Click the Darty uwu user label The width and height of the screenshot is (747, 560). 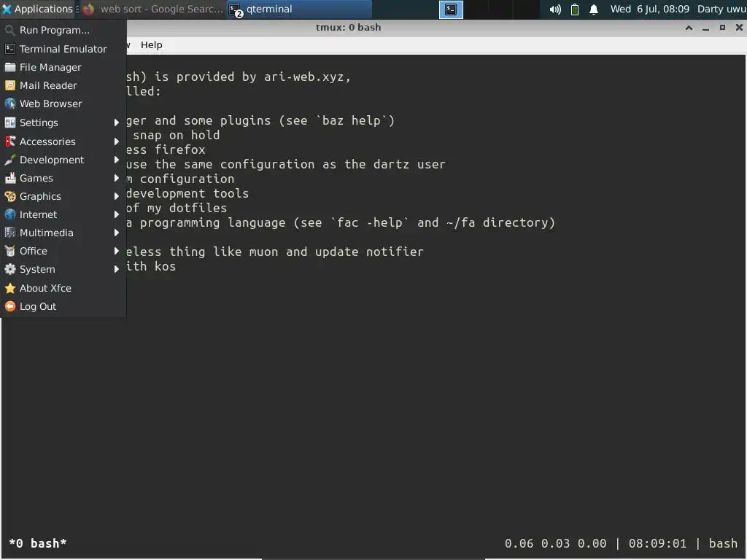tap(721, 9)
